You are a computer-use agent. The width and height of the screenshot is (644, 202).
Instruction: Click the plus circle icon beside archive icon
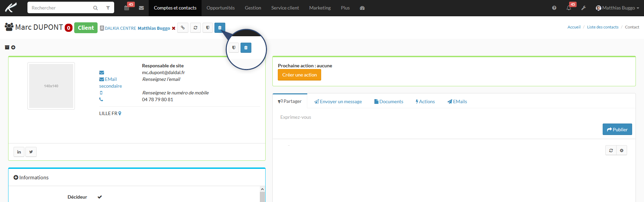(13, 47)
